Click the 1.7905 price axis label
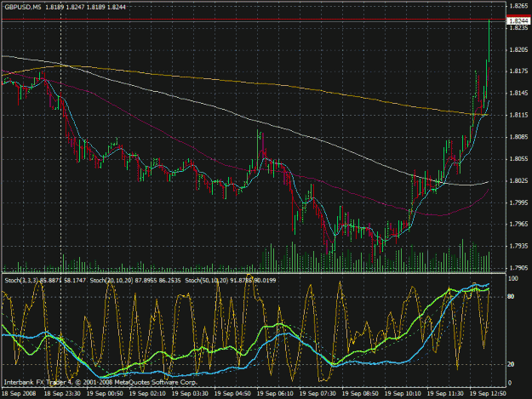Screen dimensions: 532x399 coord(519,268)
